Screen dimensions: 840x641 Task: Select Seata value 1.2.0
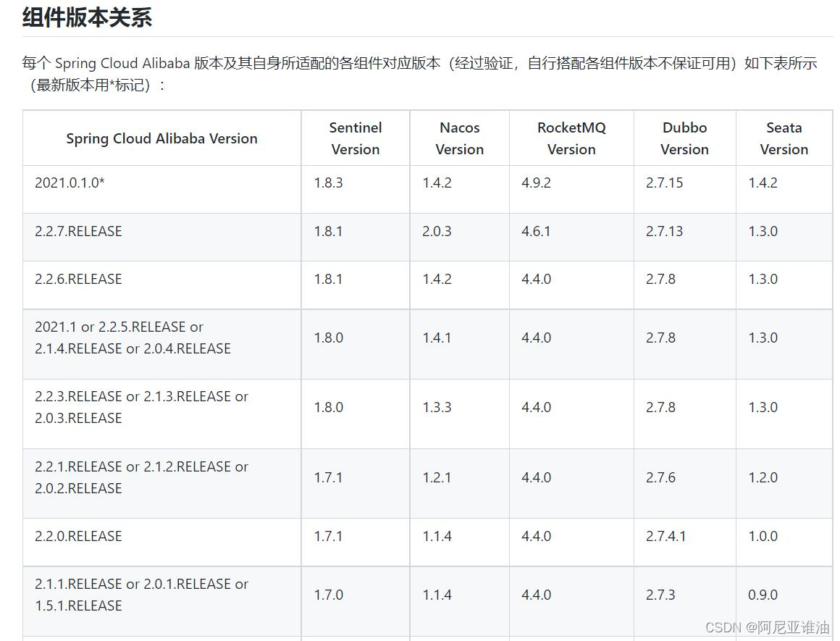[763, 477]
